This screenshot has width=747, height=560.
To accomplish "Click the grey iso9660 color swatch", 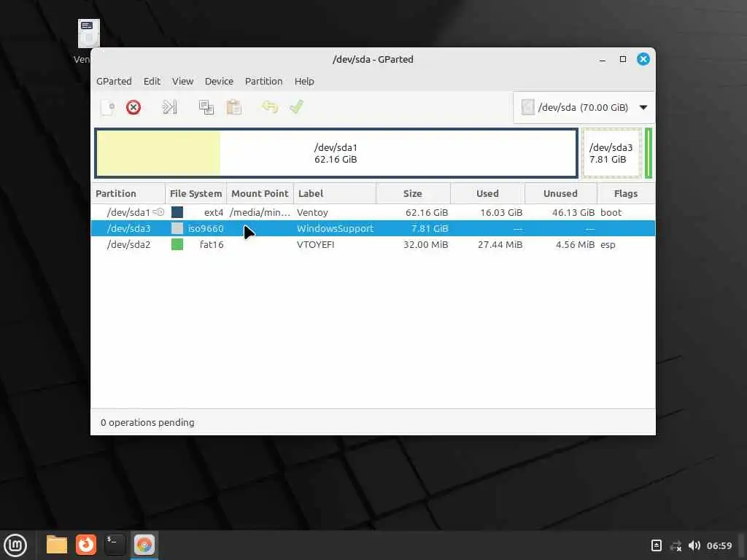I will click(177, 228).
